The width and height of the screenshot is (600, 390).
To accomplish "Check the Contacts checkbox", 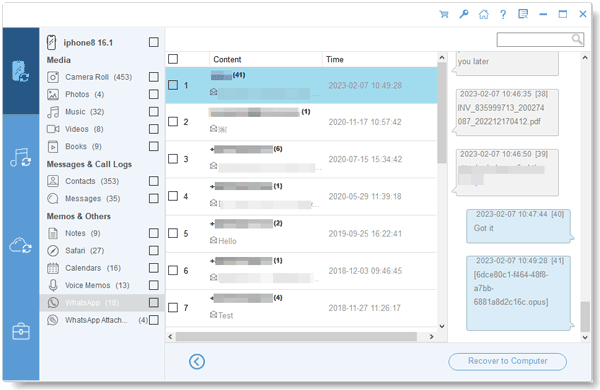I will click(154, 181).
